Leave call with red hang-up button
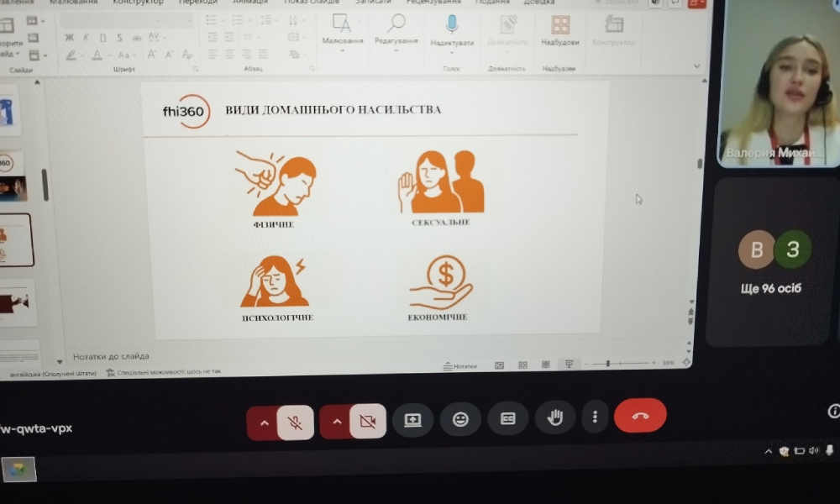Screen dimensions: 840x504 [640, 415]
